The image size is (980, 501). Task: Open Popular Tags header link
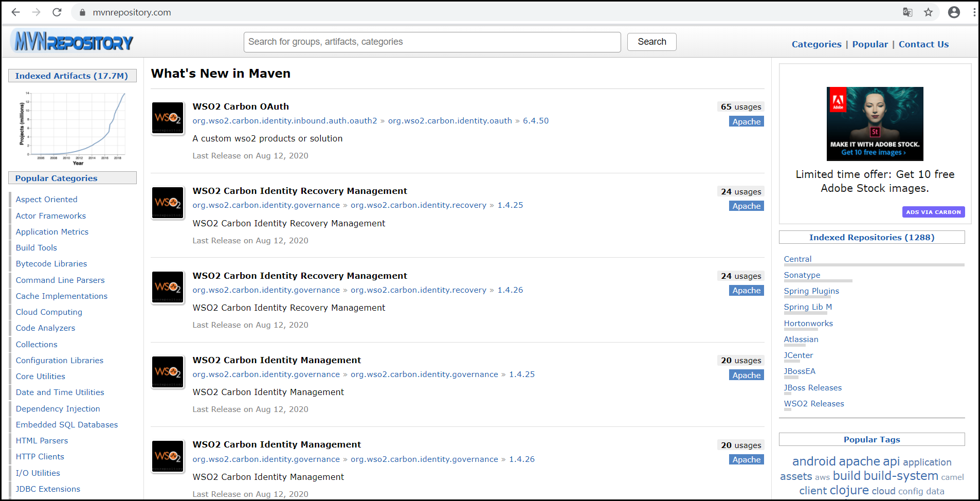point(872,440)
